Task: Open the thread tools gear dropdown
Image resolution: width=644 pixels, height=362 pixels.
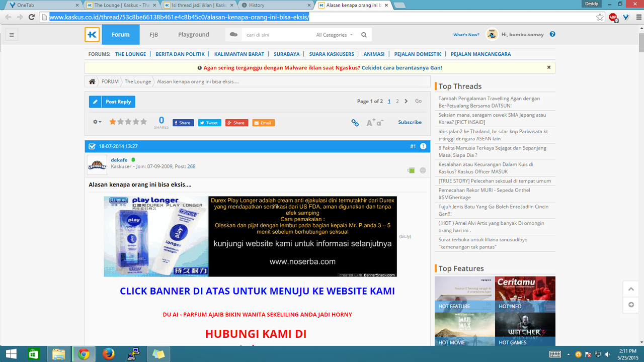Action: (97, 122)
